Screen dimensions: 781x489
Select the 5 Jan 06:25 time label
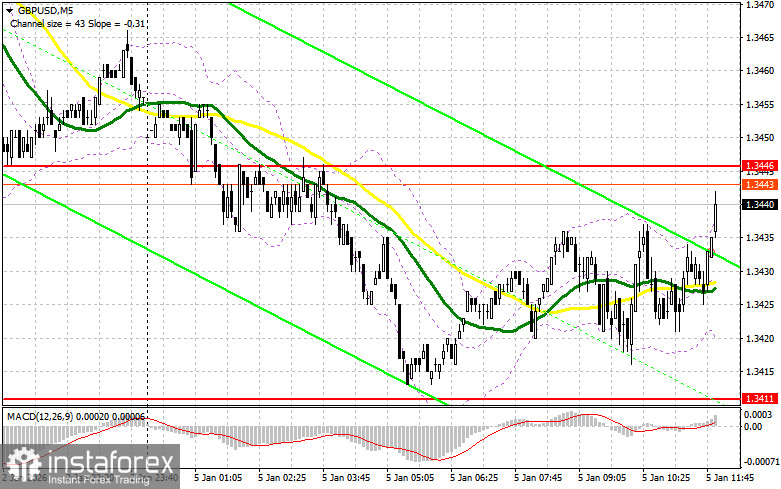474,477
